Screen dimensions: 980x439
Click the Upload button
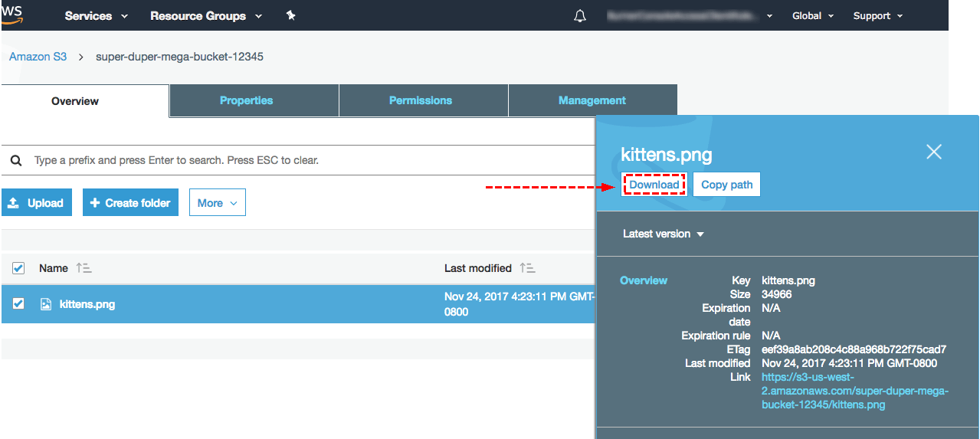(37, 203)
